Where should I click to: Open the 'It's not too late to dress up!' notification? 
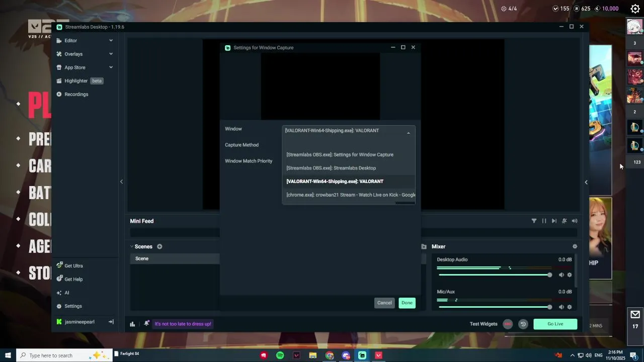tap(183, 324)
